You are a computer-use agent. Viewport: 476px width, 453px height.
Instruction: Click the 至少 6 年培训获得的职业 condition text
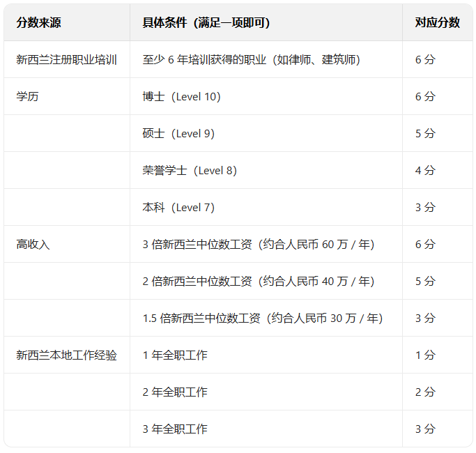point(251,59)
